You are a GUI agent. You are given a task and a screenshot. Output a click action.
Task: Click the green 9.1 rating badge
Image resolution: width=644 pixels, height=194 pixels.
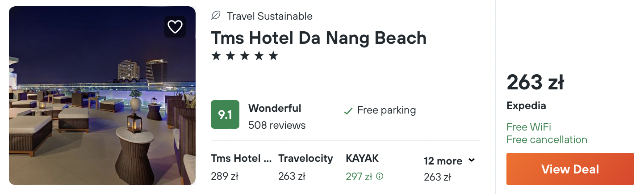coord(225,114)
